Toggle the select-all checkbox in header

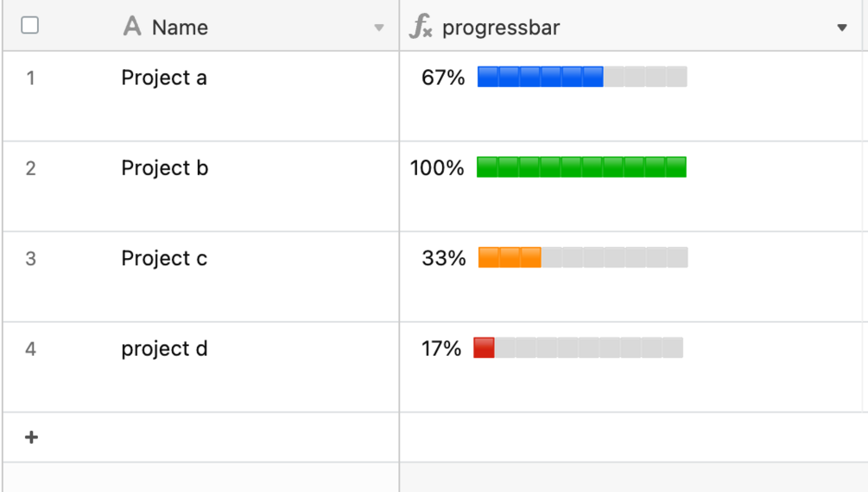(x=30, y=26)
